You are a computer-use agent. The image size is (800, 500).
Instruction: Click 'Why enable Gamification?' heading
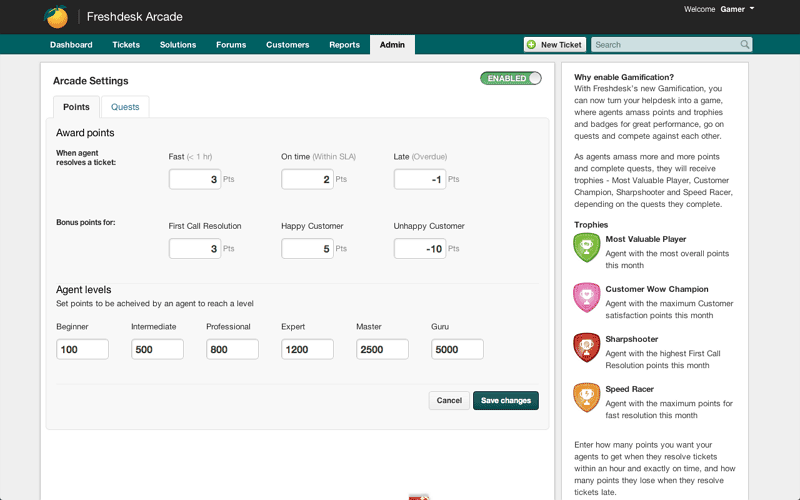(x=624, y=77)
